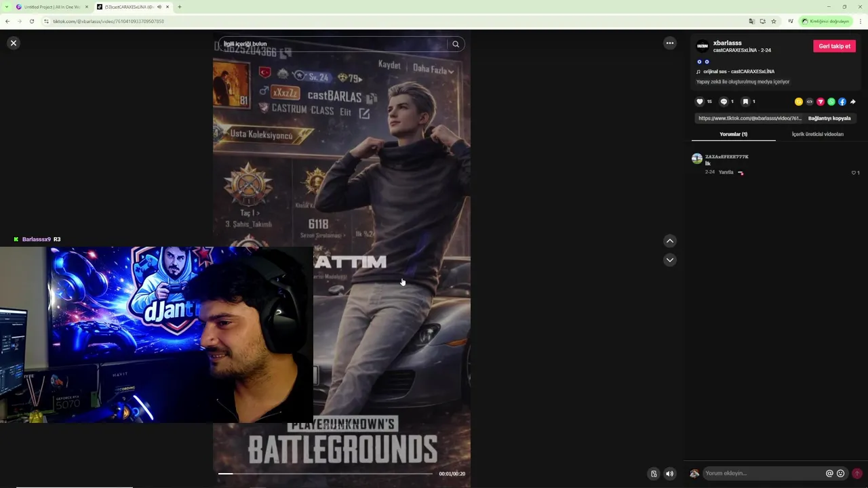Open xbarlasss profile avatar
This screenshot has width=868, height=488.
[703, 46]
